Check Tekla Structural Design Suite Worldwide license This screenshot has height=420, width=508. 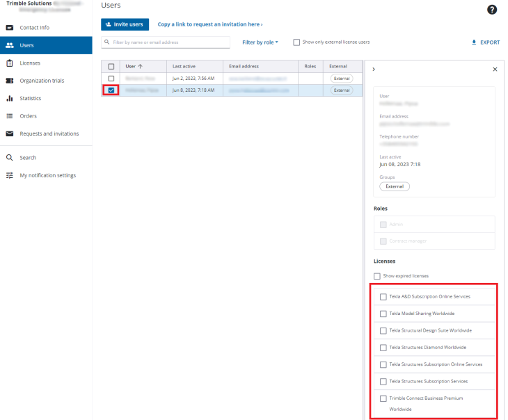[383, 330]
